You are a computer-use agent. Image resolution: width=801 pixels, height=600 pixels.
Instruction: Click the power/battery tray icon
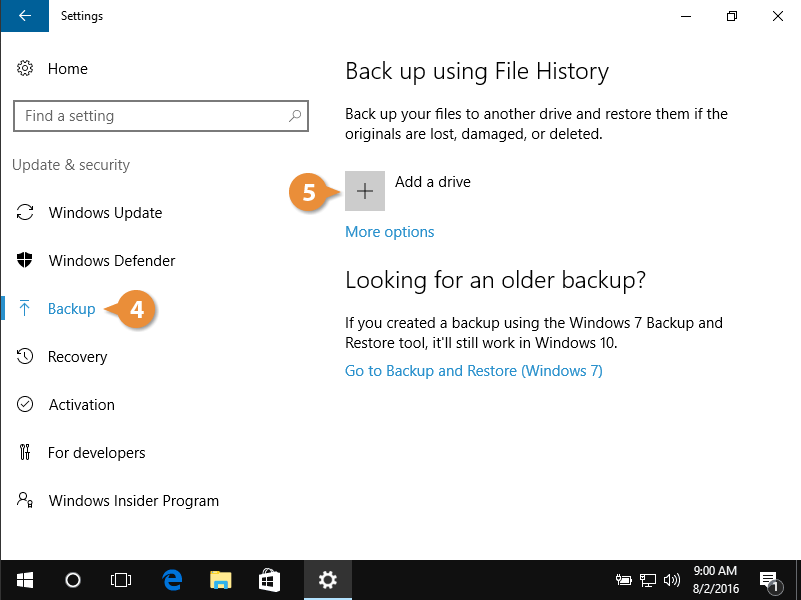[x=623, y=580]
